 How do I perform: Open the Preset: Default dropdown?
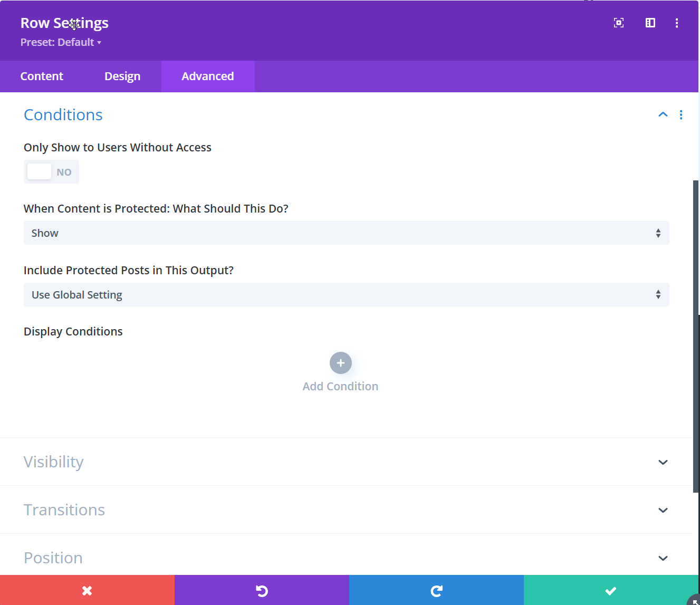[x=61, y=42]
